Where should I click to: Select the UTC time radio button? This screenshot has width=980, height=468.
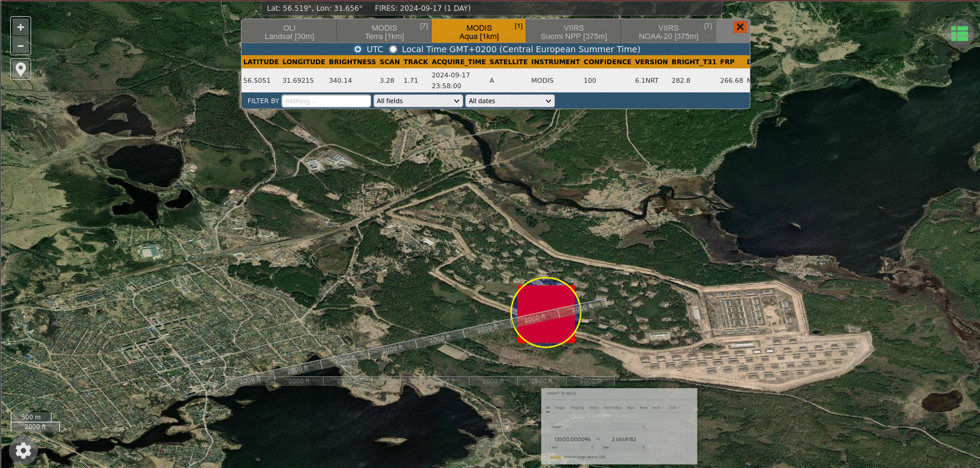(358, 49)
